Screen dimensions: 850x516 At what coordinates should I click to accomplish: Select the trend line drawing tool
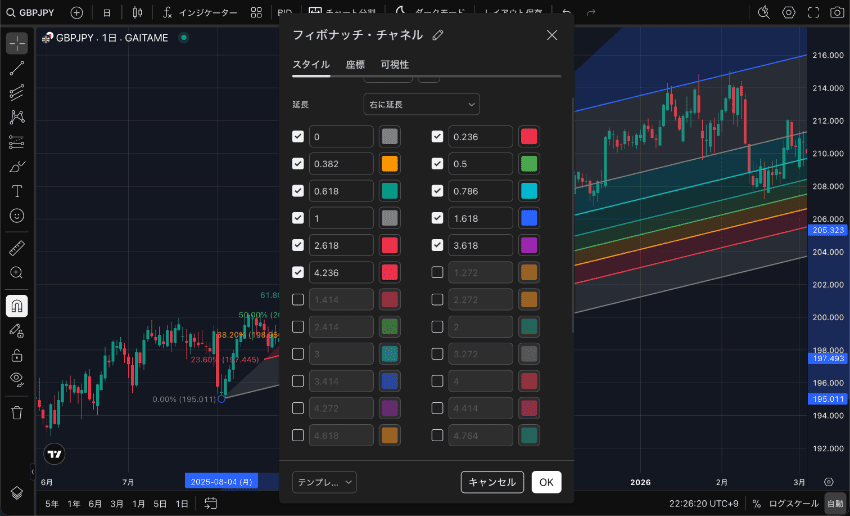17,68
